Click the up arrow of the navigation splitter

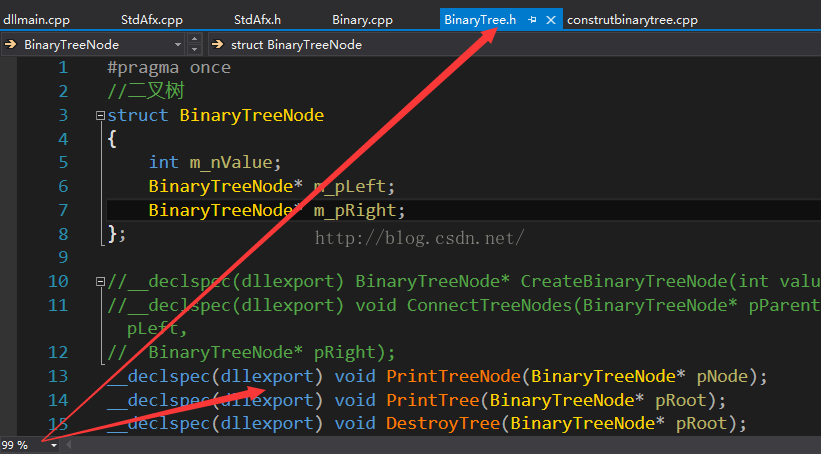[x=194, y=39]
